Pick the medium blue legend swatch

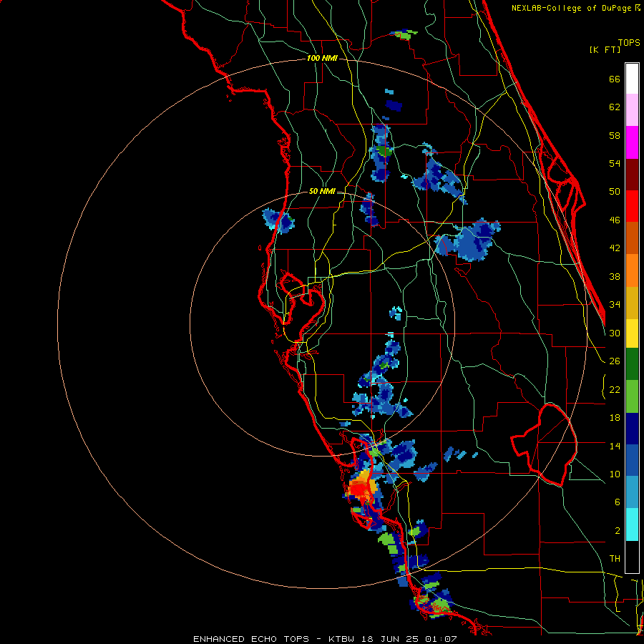632,461
